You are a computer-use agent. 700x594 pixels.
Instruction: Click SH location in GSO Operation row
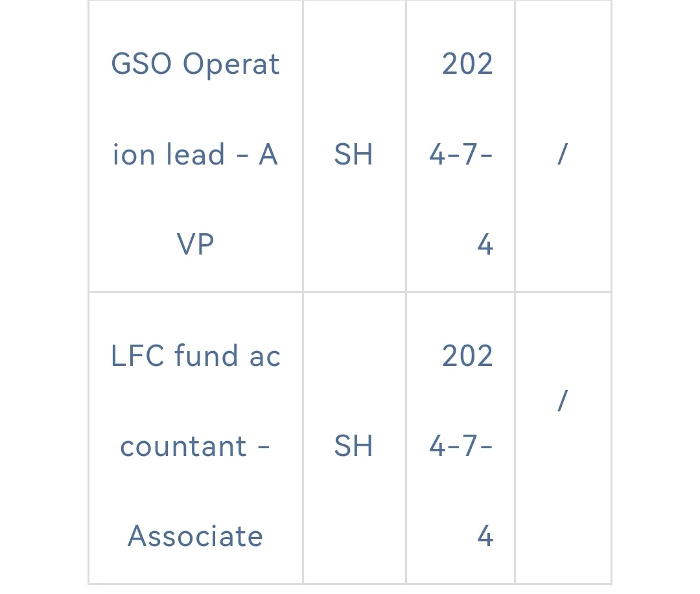[353, 155]
